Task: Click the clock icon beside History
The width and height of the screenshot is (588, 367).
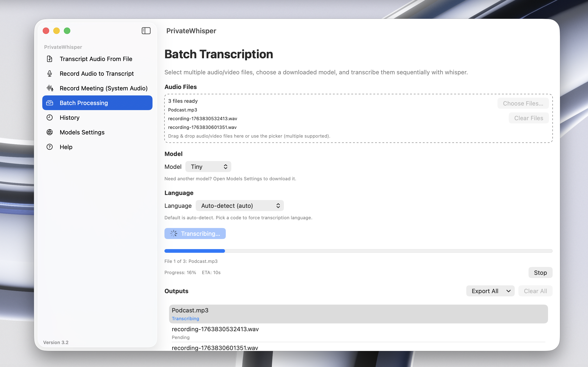Action: 50,117
